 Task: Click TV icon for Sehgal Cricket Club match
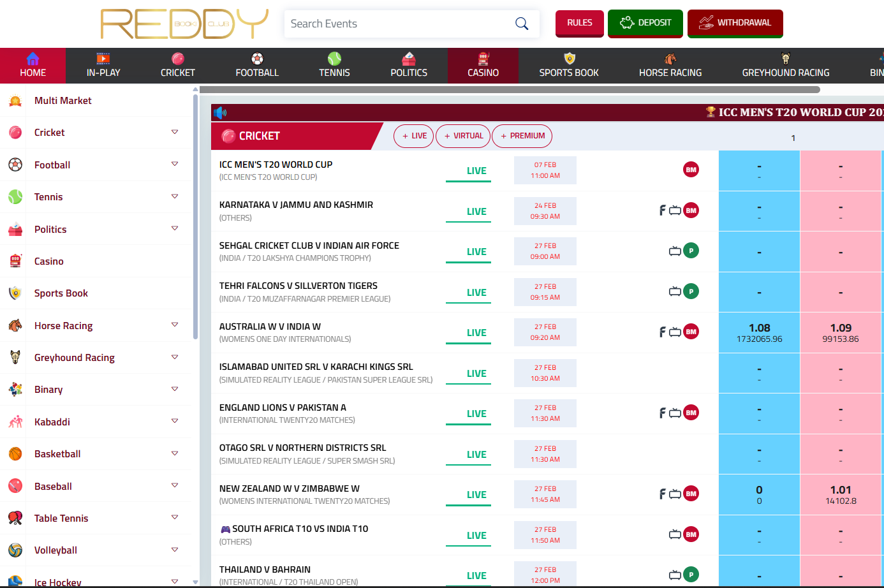coord(674,251)
